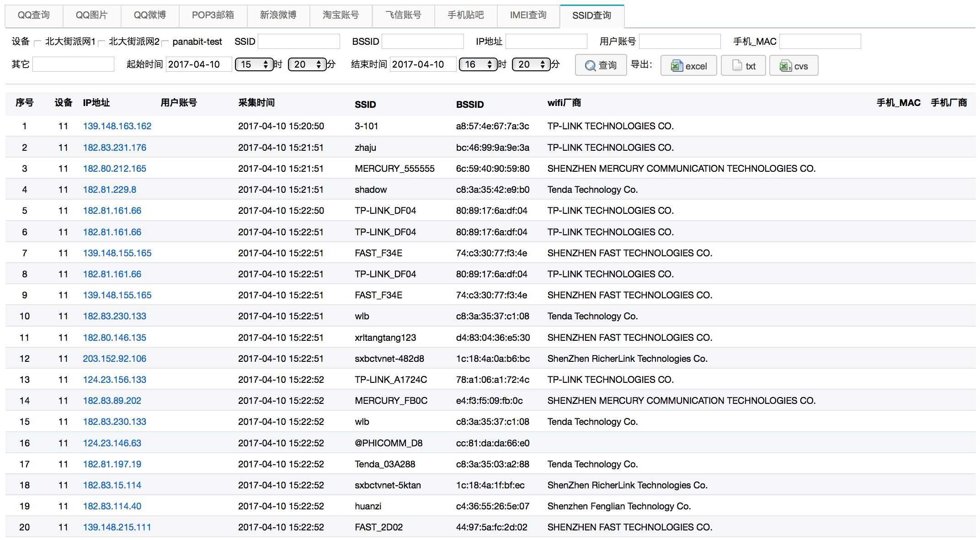Viewport: 980px width, 540px height.
Task: Open IP link 139.148.155.165 in row 7
Action: (x=117, y=253)
